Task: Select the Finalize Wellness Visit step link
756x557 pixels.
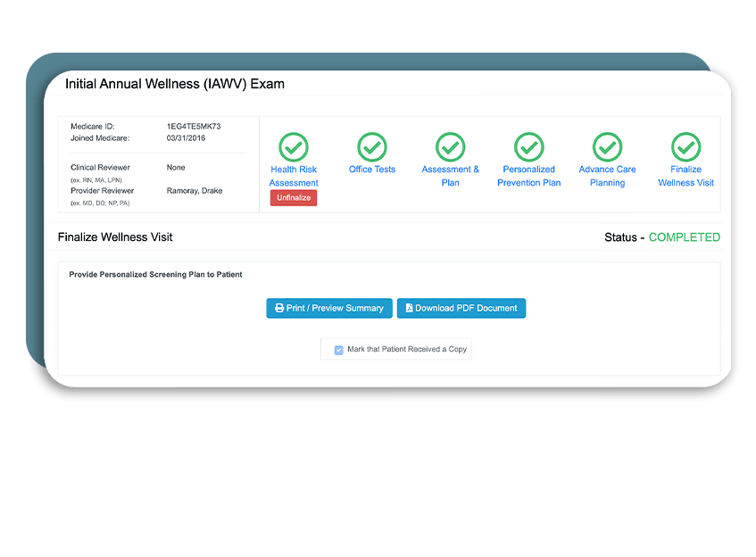Action: 686,176
